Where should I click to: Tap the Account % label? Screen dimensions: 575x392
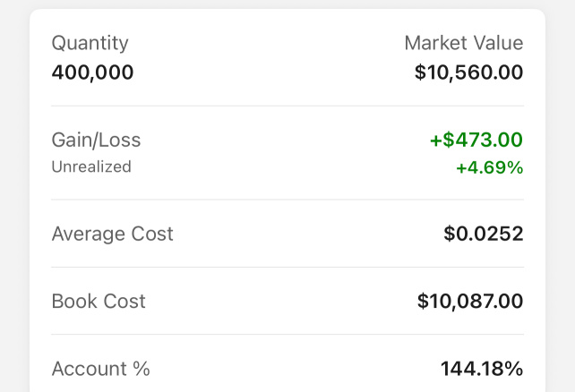pos(101,369)
